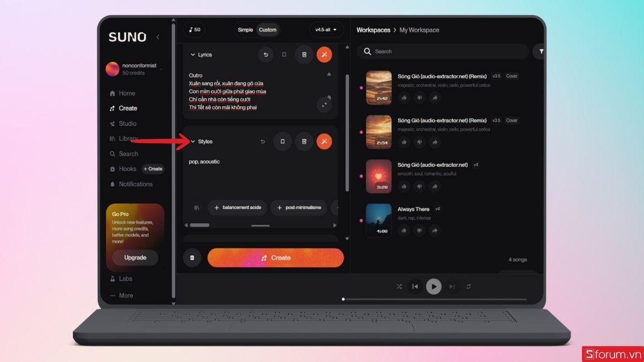Open the Always There cover thumbnail

pos(379,220)
